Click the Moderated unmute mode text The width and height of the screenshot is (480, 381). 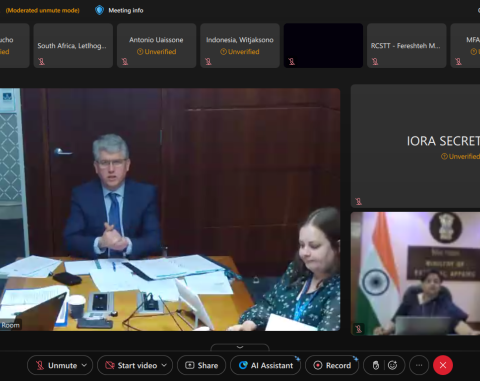pyautogui.click(x=43, y=10)
